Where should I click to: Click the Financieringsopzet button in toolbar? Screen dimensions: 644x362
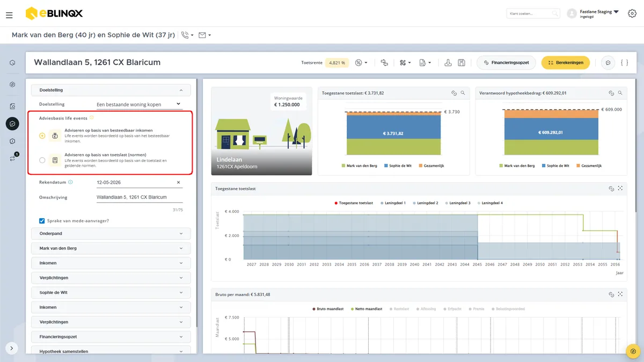[x=506, y=63]
